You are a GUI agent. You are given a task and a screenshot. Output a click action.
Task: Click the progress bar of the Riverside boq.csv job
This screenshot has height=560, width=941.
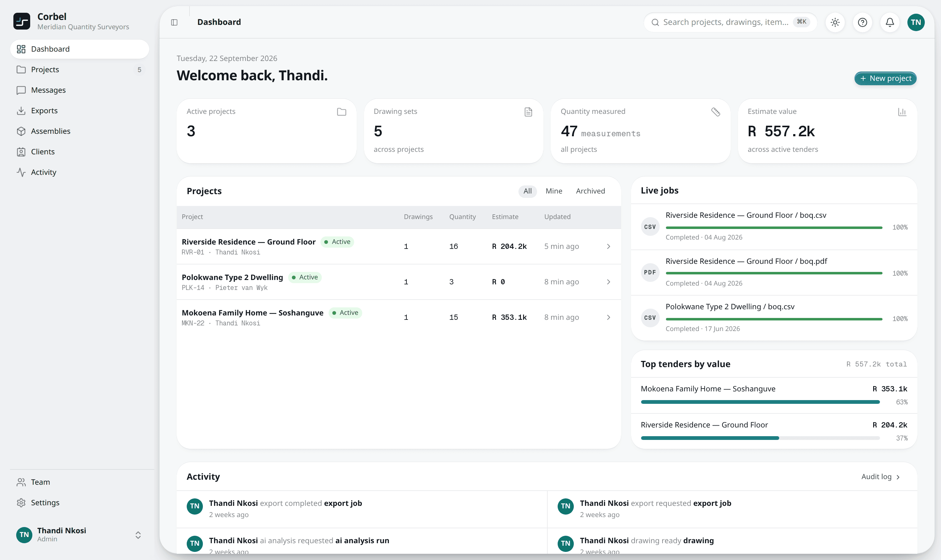point(774,227)
